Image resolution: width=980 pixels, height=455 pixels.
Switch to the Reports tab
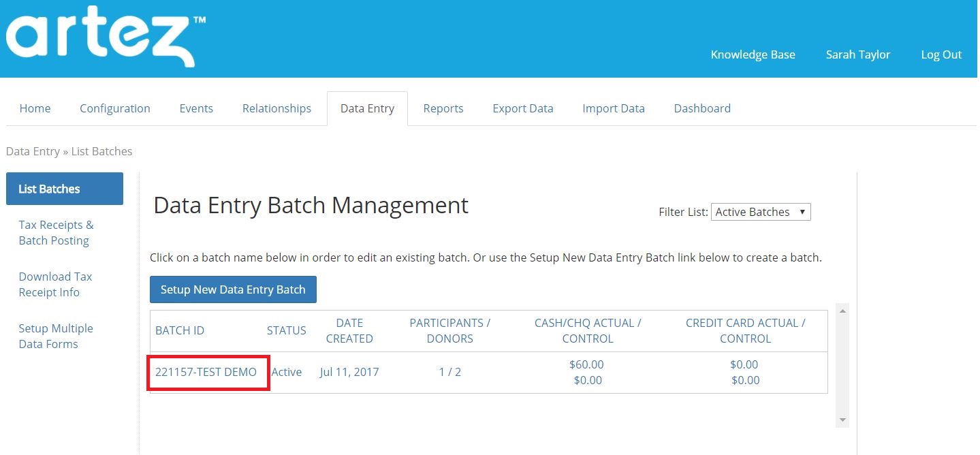[x=443, y=108]
